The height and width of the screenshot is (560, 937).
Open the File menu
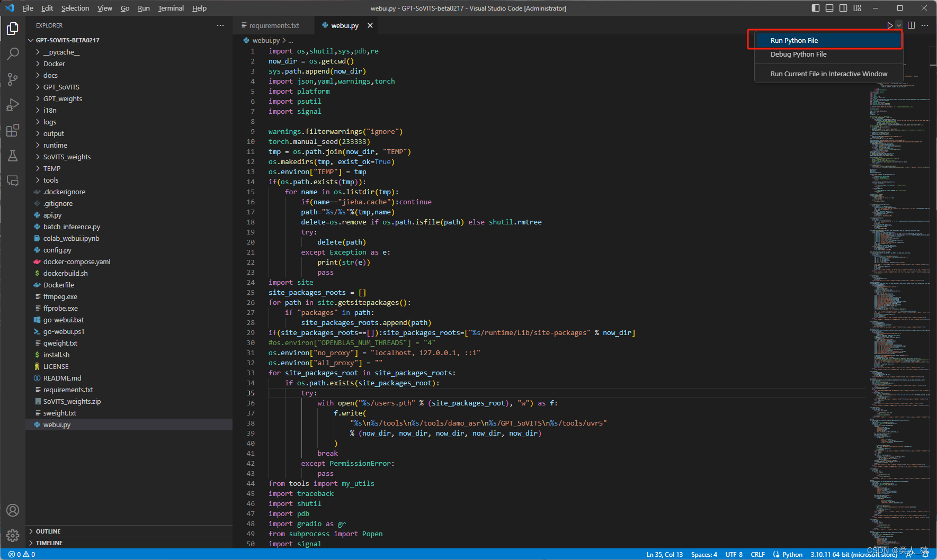[x=28, y=8]
